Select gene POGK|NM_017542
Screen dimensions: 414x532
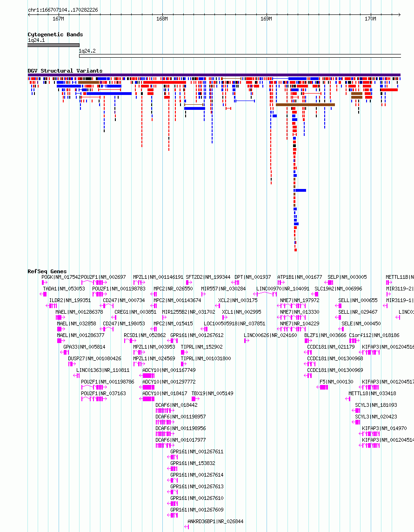pyautogui.click(x=61, y=277)
